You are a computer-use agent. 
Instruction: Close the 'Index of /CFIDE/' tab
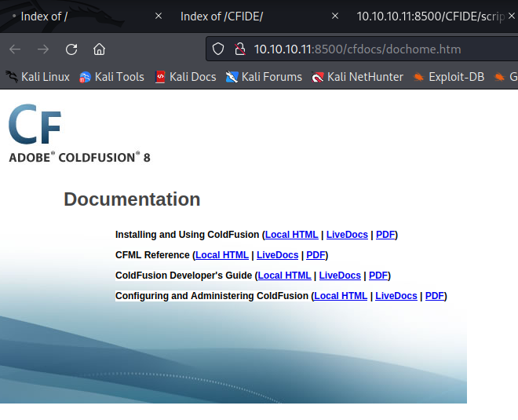point(335,16)
